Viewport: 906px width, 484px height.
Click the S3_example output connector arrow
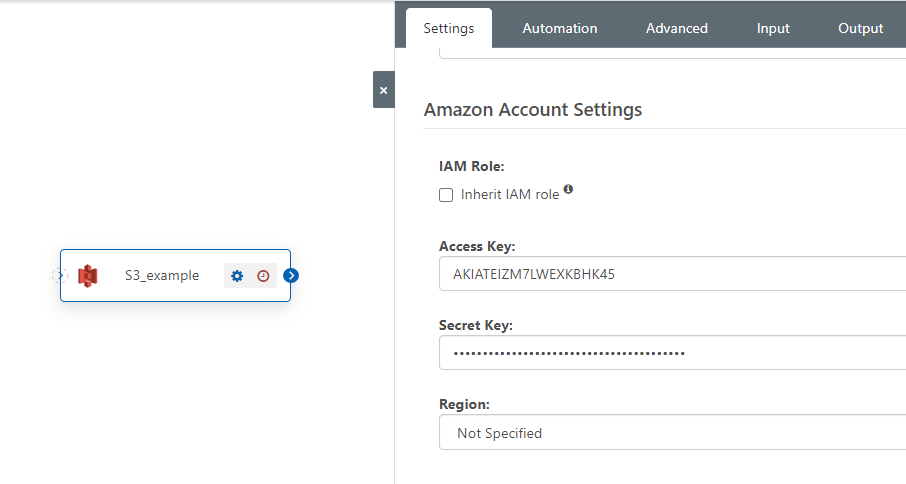pos(291,276)
